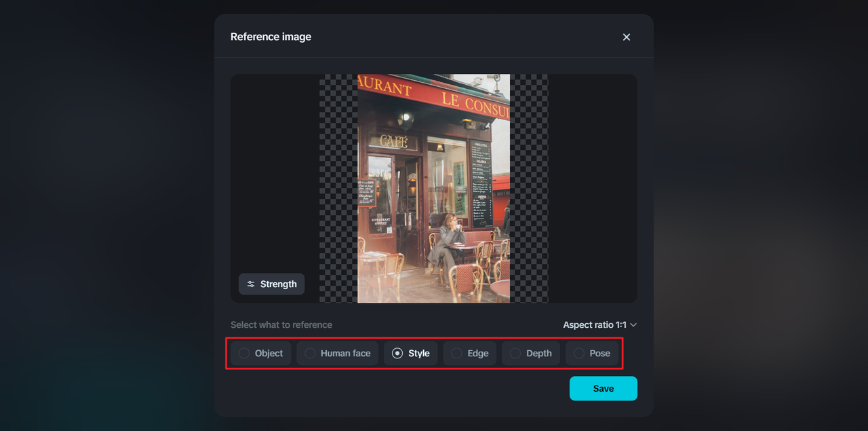868x431 pixels.
Task: Select the Human face reference option
Action: (338, 353)
